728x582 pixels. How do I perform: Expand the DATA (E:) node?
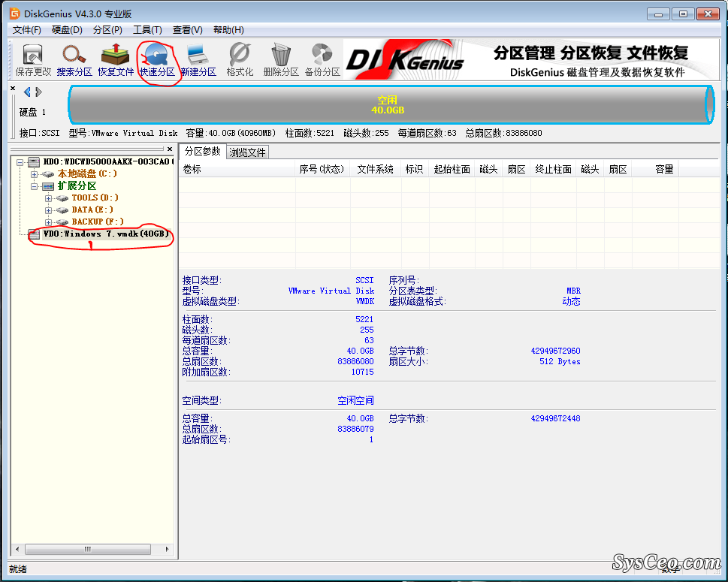pos(48,211)
